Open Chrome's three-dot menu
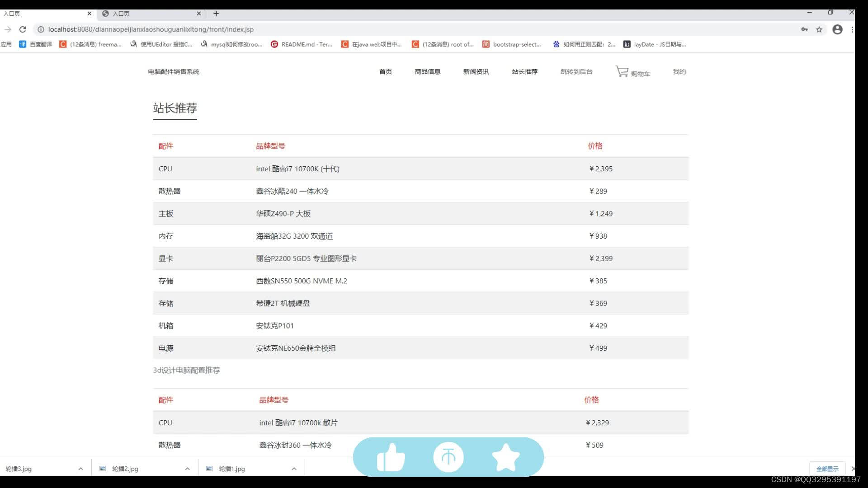Image resolution: width=868 pixels, height=488 pixels. pos(852,29)
